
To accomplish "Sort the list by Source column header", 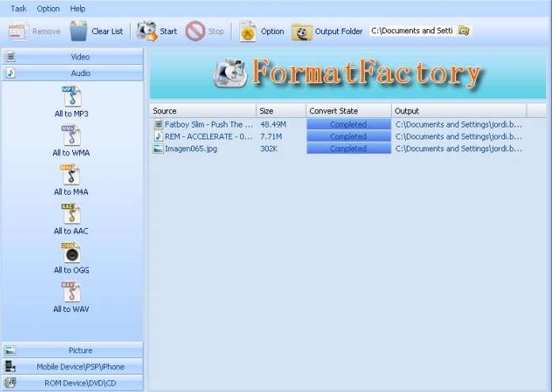I will click(x=203, y=111).
